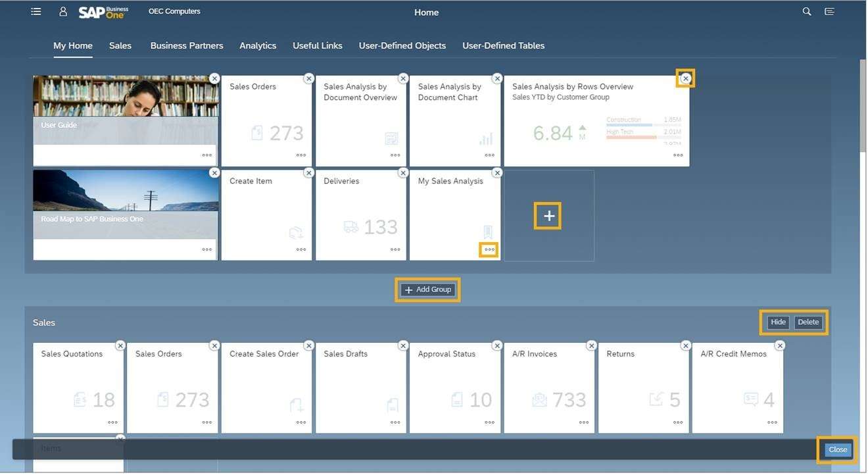Switch to the Sales tab
Image resolution: width=868 pixels, height=475 pixels.
[x=120, y=46]
